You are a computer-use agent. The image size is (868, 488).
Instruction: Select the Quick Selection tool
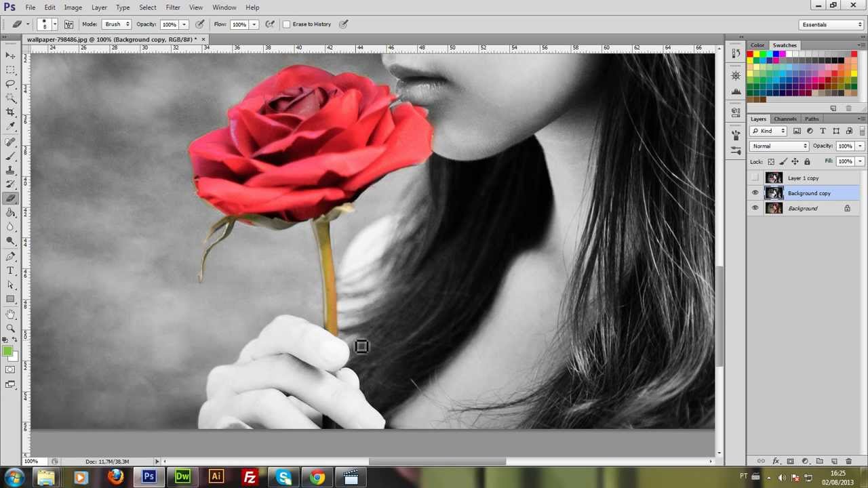[10, 98]
